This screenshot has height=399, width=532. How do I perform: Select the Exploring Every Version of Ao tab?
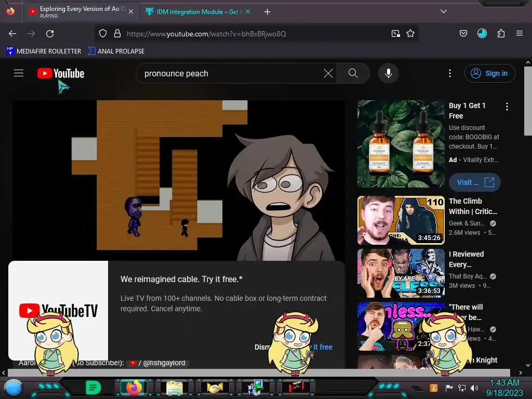click(79, 12)
